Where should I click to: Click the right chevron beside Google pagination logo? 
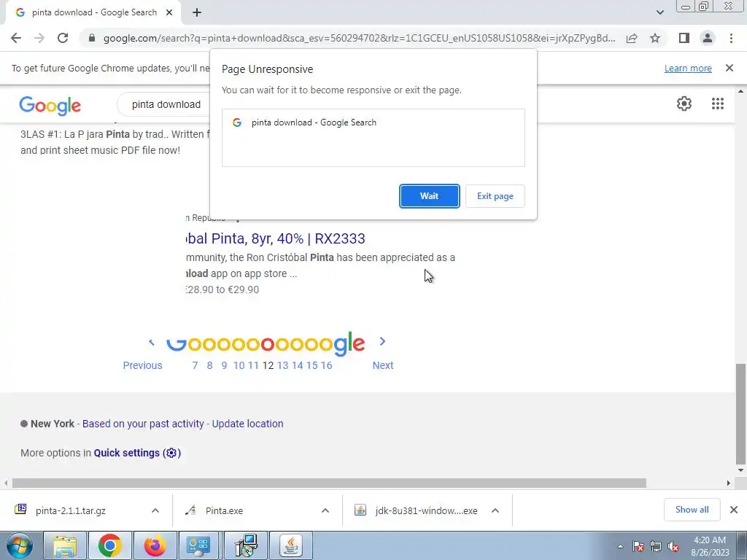382,341
